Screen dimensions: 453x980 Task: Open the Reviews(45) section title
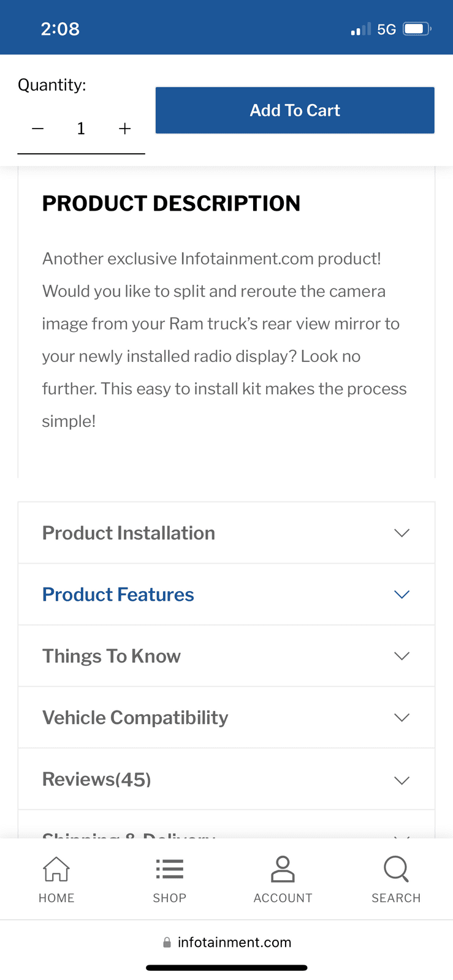pos(97,779)
